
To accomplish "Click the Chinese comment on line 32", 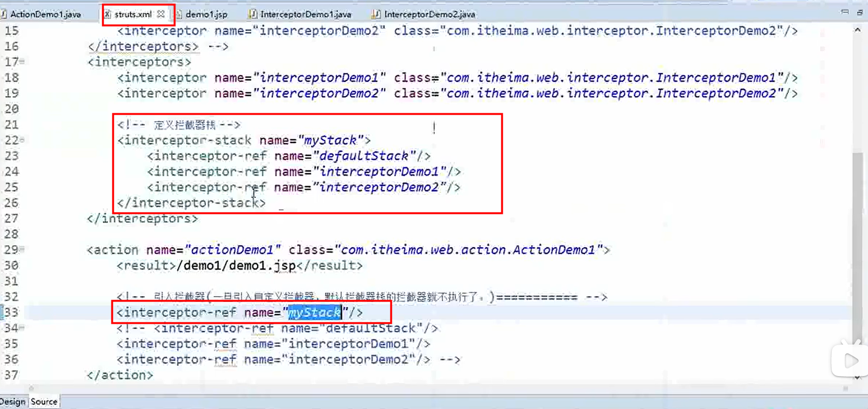I will tap(362, 297).
